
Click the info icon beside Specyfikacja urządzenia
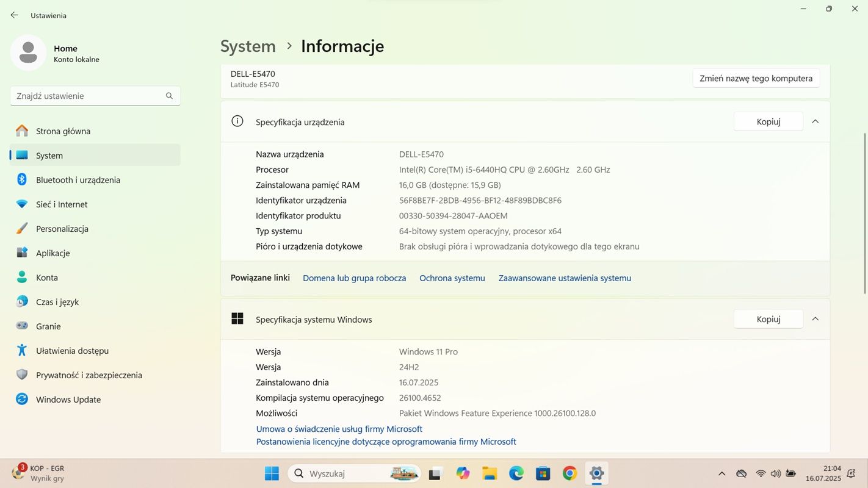(237, 121)
